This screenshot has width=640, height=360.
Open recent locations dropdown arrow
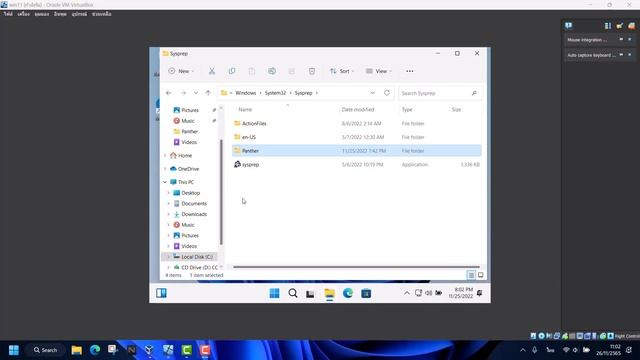[196, 93]
